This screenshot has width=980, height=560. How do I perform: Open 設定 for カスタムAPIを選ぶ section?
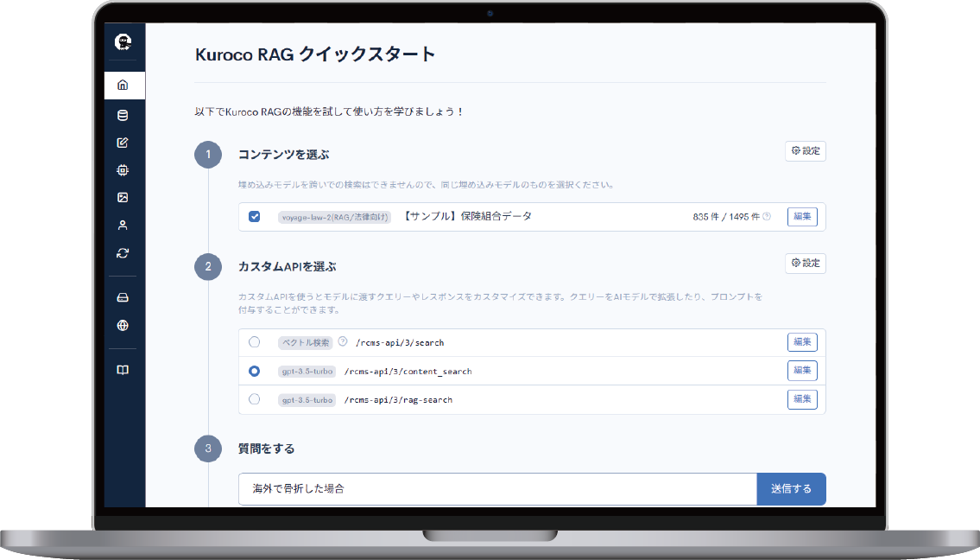(x=806, y=264)
